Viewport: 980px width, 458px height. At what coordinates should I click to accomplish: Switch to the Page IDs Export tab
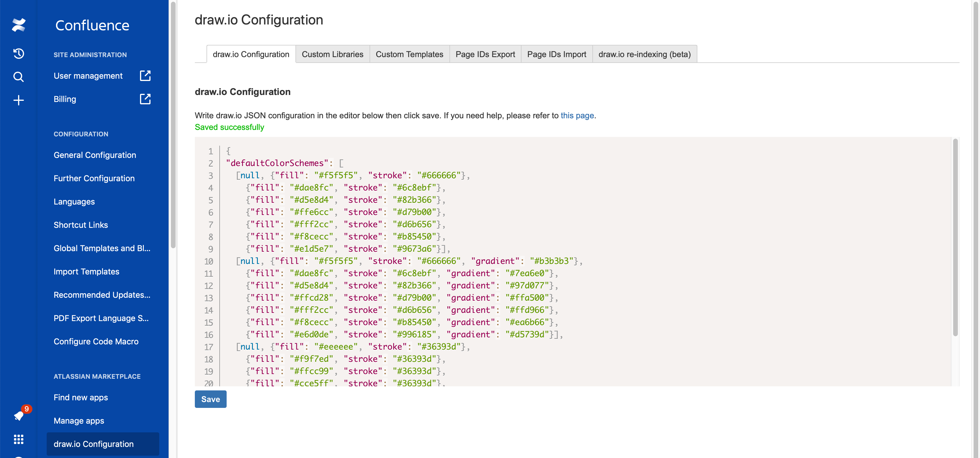point(485,54)
